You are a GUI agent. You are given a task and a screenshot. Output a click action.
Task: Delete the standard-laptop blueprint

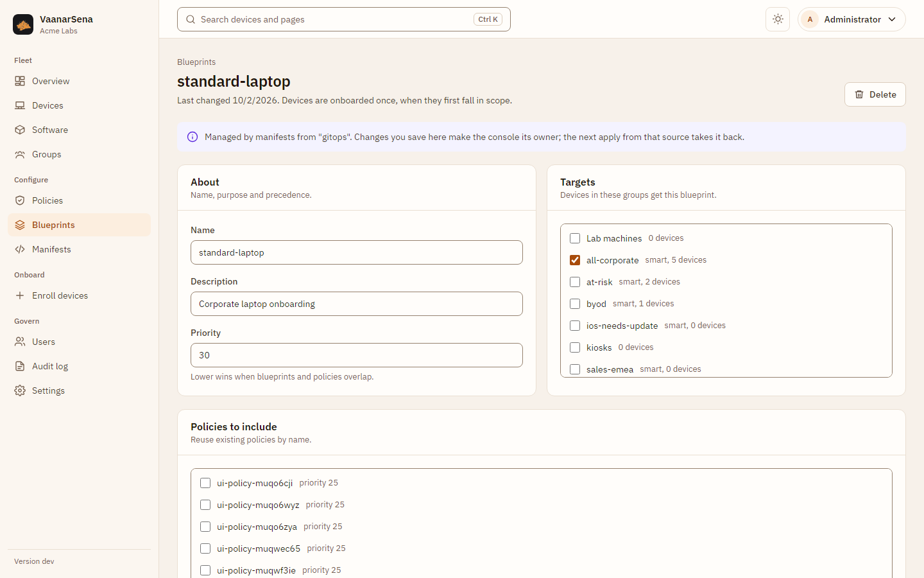[875, 94]
